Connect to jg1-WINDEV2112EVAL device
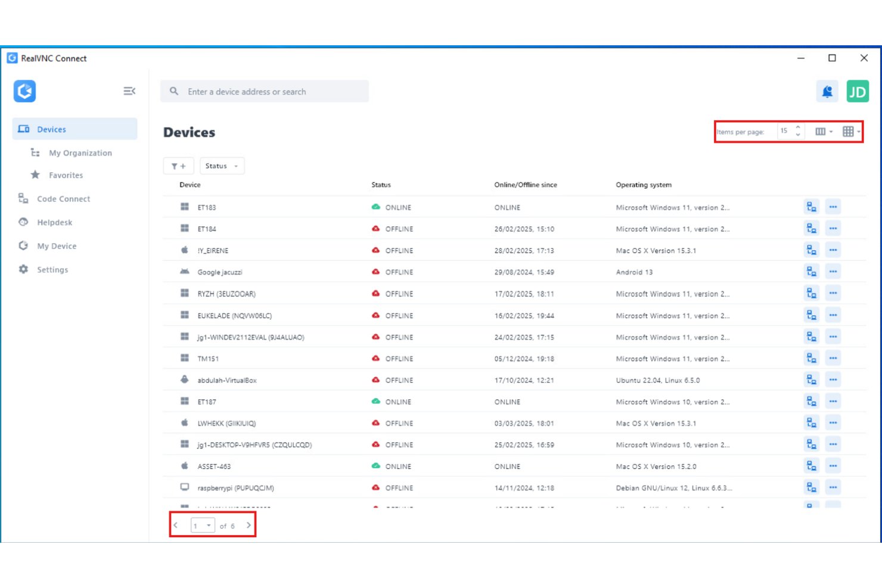Viewport: 882px width, 588px height. pyautogui.click(x=811, y=337)
